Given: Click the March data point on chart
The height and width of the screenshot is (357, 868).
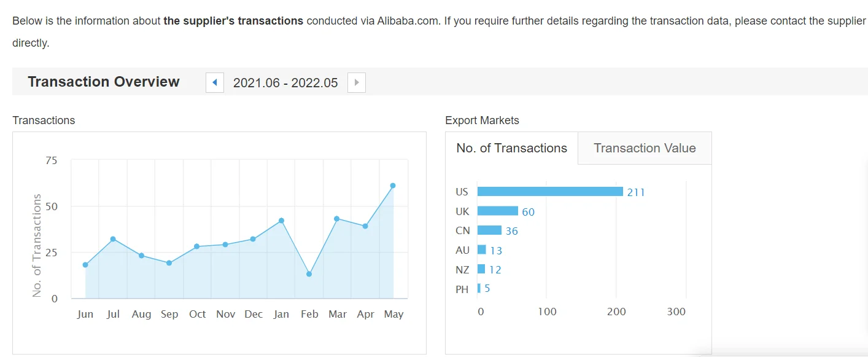Looking at the screenshot, I should (x=337, y=219).
